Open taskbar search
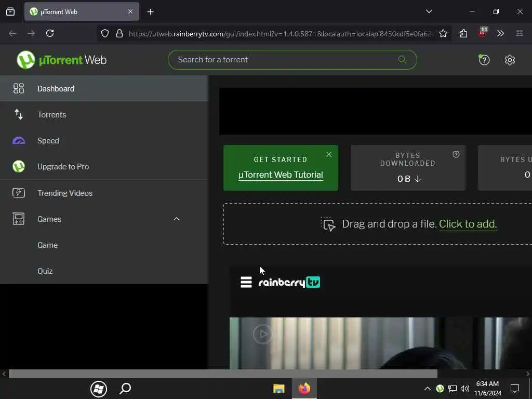 (x=125, y=389)
